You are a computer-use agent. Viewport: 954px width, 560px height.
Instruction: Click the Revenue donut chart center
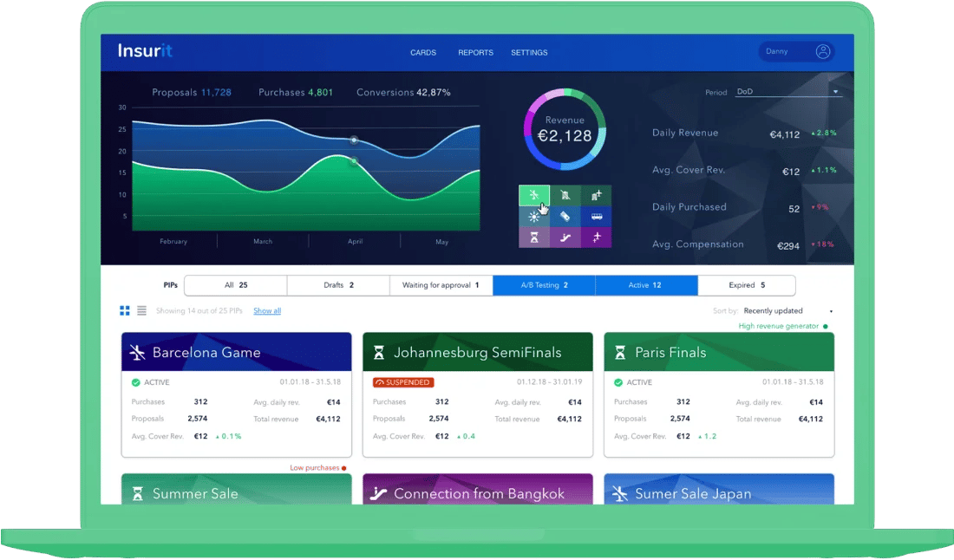pos(565,129)
